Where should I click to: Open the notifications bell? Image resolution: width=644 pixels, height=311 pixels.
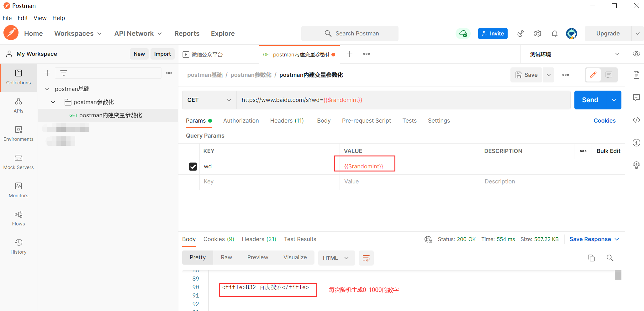(x=554, y=34)
